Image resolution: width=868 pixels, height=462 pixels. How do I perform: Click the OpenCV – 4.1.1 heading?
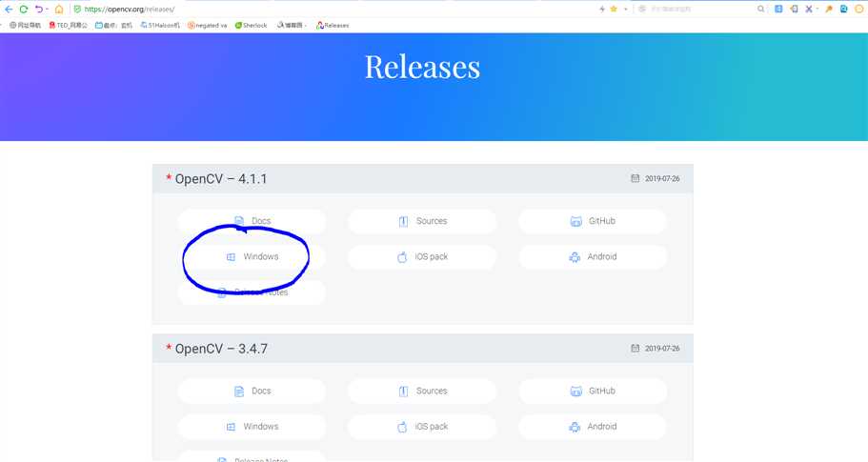pos(221,179)
